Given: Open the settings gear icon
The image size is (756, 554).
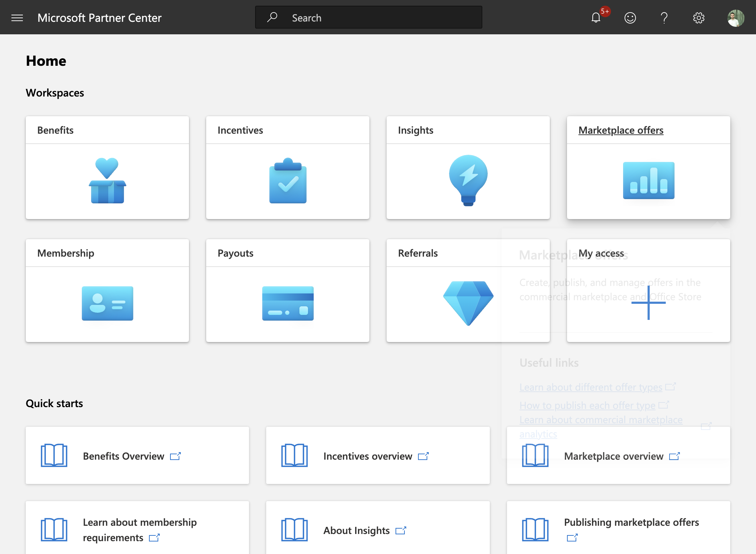Looking at the screenshot, I should 699,18.
